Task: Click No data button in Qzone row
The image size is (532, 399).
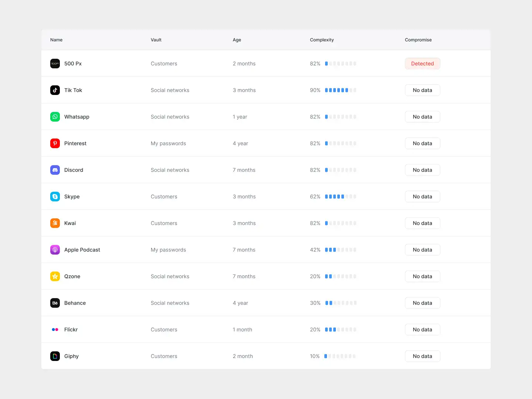Action: (422, 276)
